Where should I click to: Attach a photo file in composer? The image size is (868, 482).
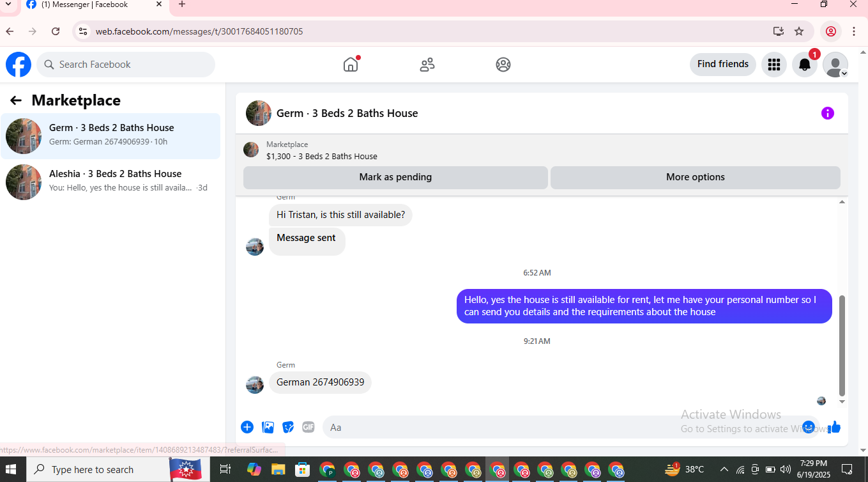[268, 427]
